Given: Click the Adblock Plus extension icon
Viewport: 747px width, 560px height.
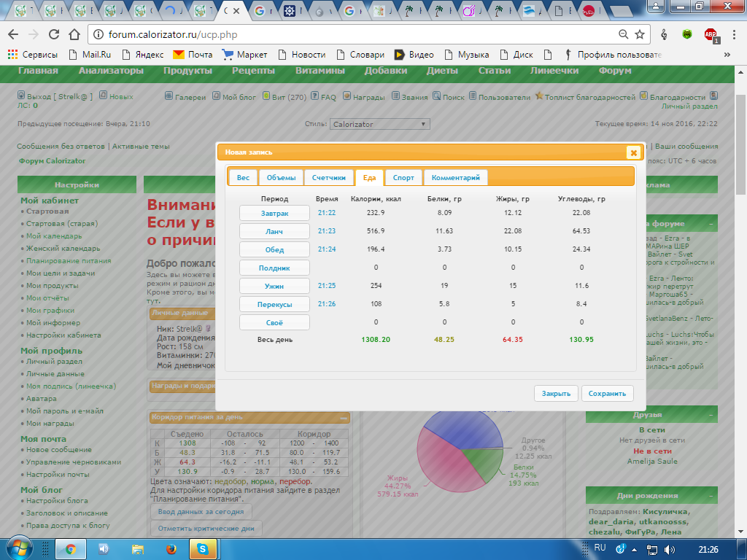Looking at the screenshot, I should click(x=711, y=35).
